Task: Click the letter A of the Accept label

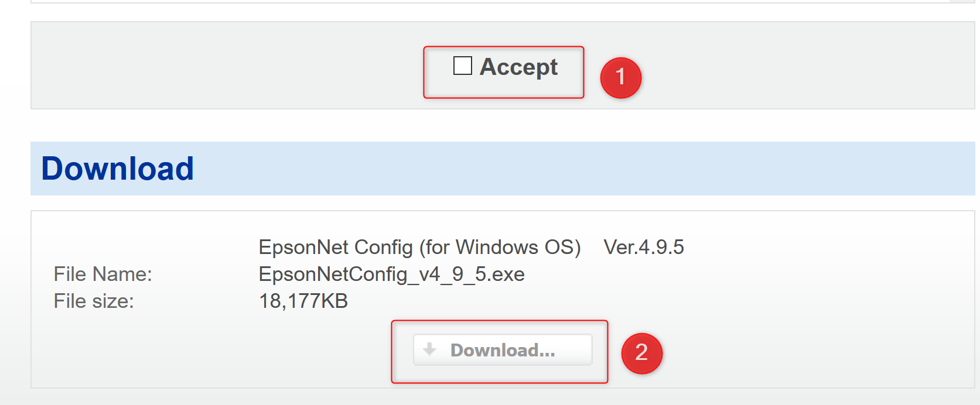Action: (x=489, y=67)
